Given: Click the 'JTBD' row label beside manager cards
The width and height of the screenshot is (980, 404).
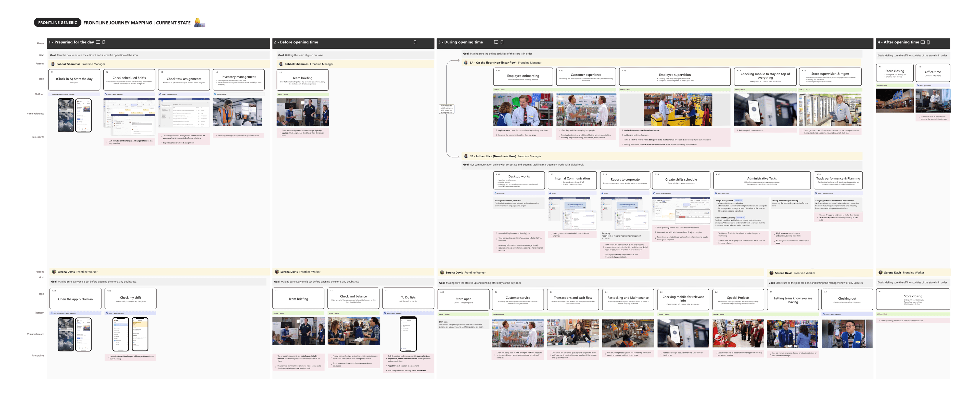Looking at the screenshot, I should [41, 79].
